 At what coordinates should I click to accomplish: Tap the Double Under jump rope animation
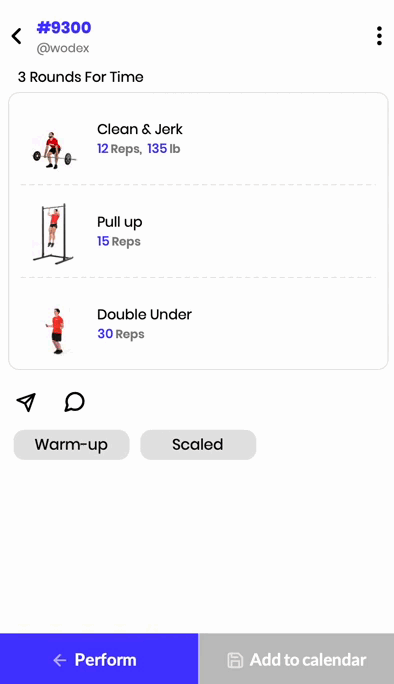click(56, 331)
